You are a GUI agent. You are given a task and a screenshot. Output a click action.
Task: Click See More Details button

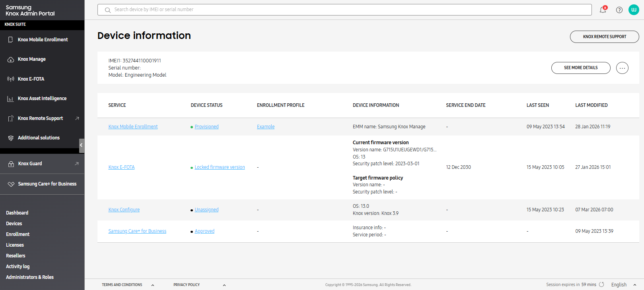point(581,68)
